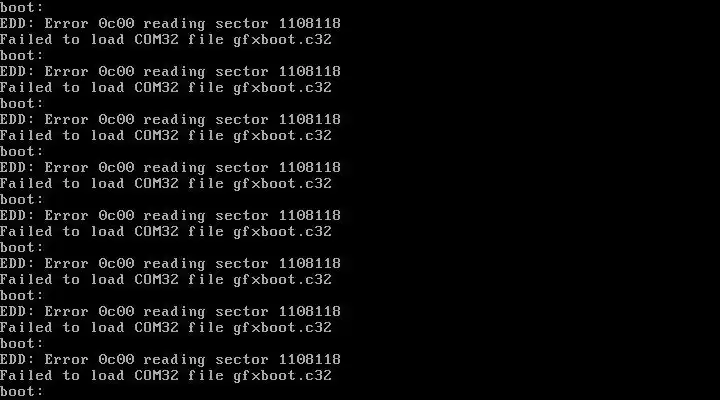Click the second boot: prompt from the top
The width and height of the screenshot is (720, 400).
click(x=22, y=55)
